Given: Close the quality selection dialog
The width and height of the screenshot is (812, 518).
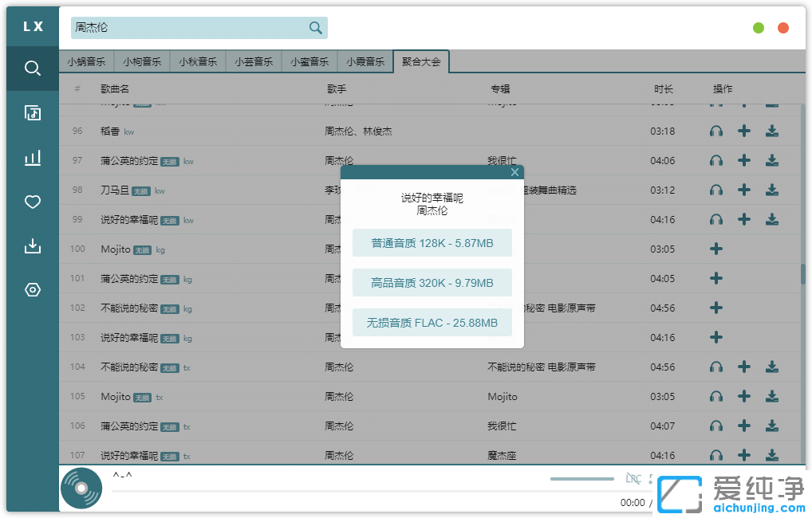Looking at the screenshot, I should [514, 172].
